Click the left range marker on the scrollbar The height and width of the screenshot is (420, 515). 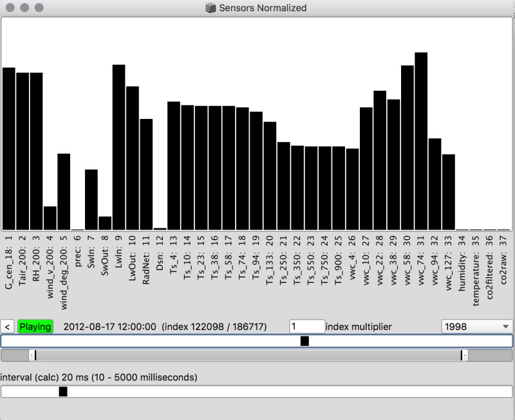pos(34,354)
